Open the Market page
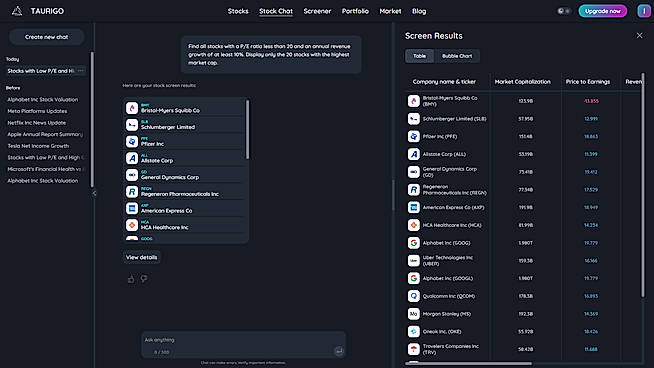Screen dimensions: 654x368 click(390, 11)
